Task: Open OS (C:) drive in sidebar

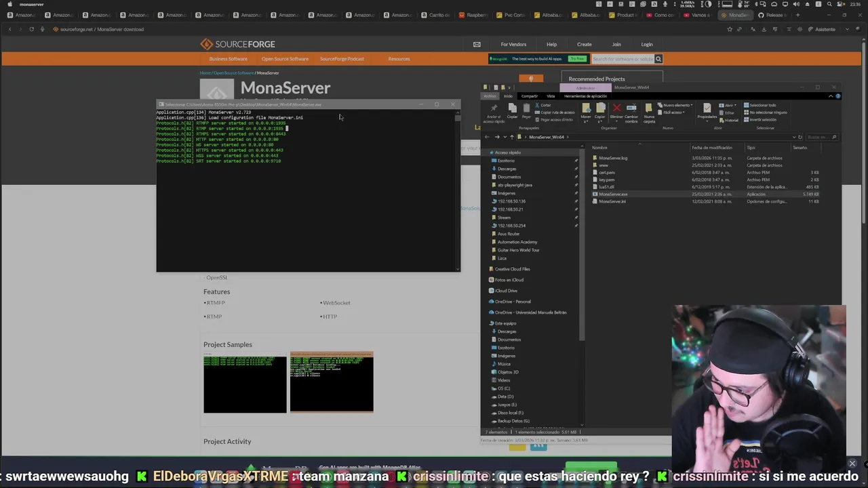Action: (x=503, y=388)
